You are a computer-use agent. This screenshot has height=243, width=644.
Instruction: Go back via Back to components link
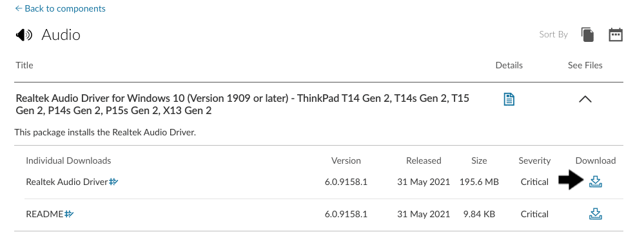point(60,8)
